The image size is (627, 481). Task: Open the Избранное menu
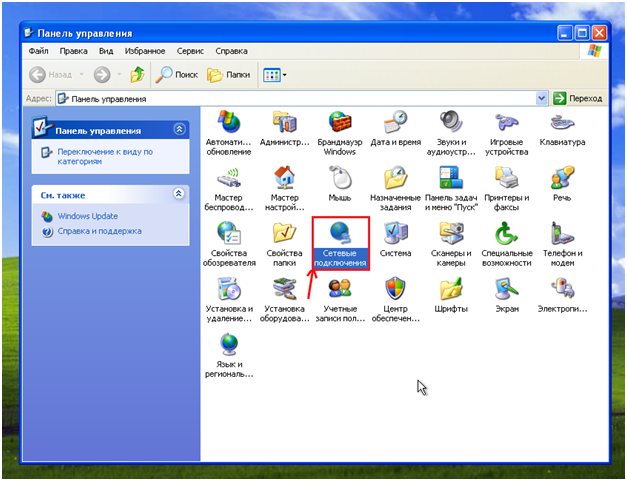point(145,51)
